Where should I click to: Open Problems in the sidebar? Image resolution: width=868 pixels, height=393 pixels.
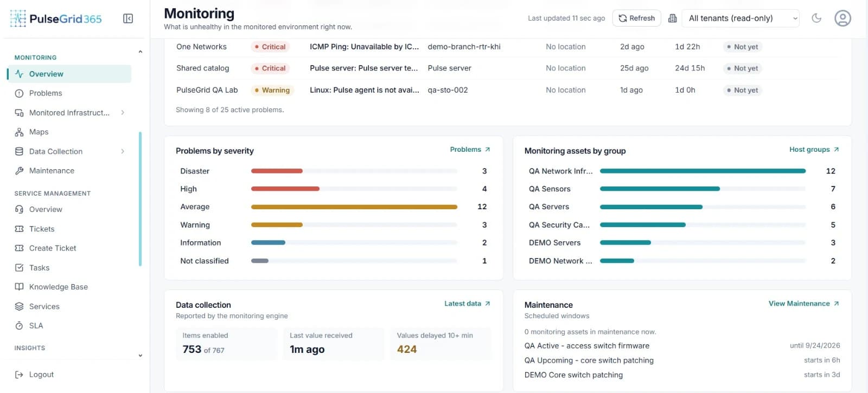click(69, 93)
